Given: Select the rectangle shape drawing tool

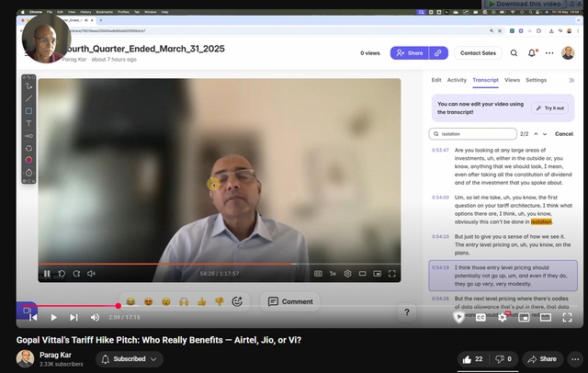Looking at the screenshot, I should [28, 110].
